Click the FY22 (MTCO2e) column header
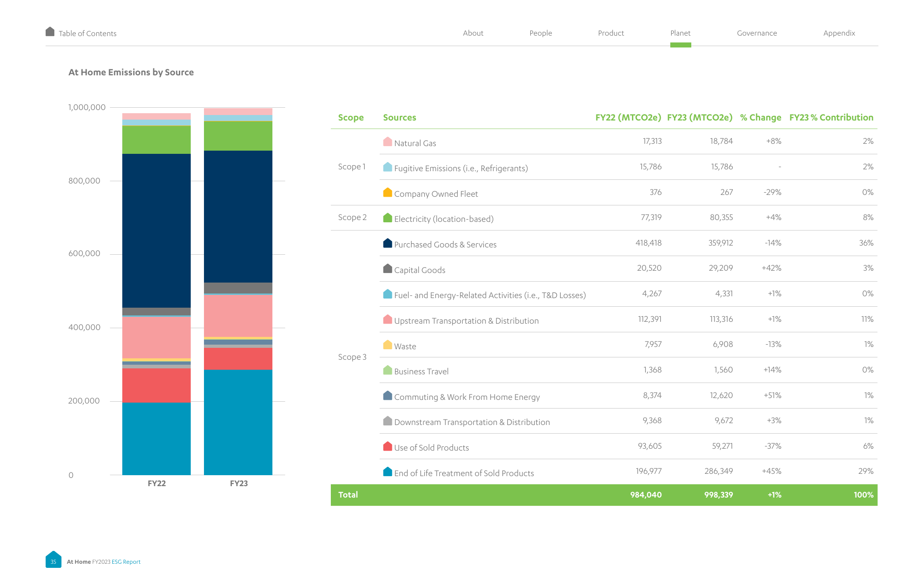The width and height of the screenshot is (924, 582). 628,117
